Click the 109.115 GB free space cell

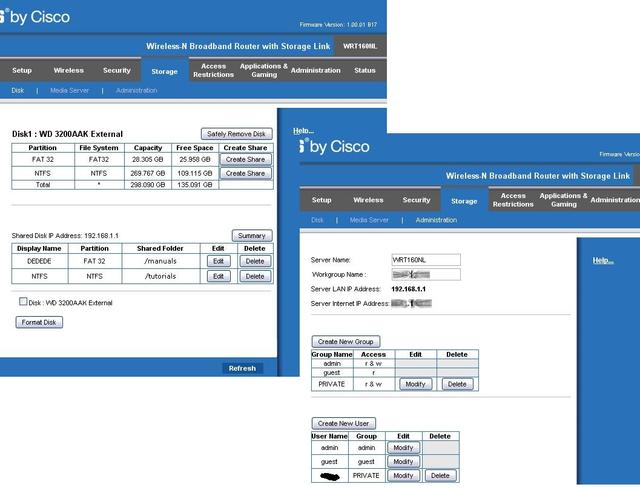tap(195, 174)
